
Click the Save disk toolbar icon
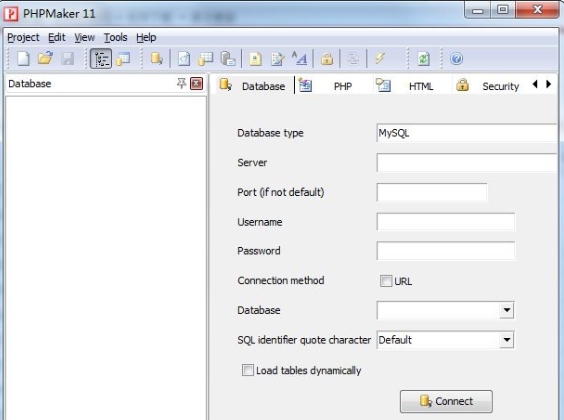click(67, 59)
